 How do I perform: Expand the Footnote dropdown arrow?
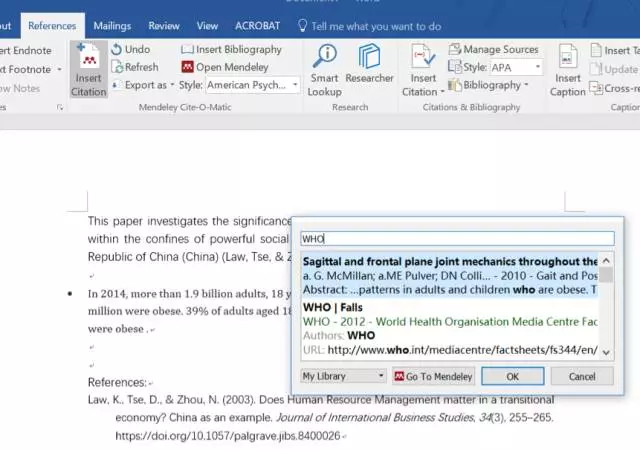[60, 69]
